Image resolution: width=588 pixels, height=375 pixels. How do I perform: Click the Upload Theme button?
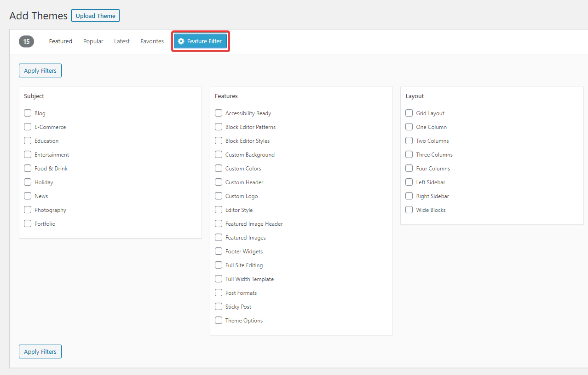pyautogui.click(x=95, y=16)
